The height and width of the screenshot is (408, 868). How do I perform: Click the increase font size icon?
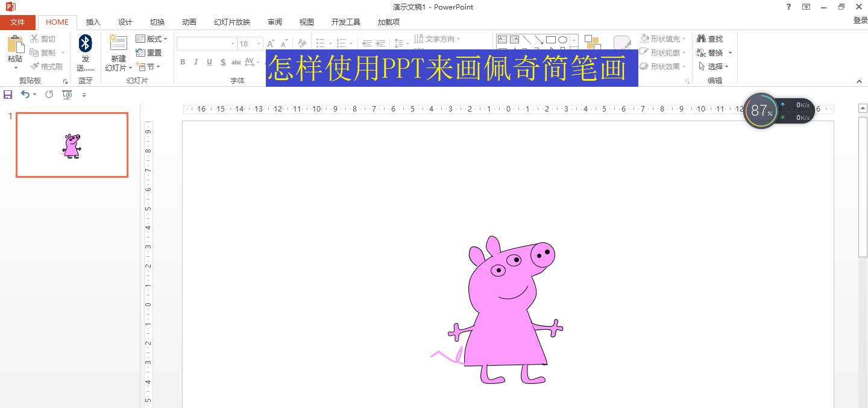click(271, 43)
